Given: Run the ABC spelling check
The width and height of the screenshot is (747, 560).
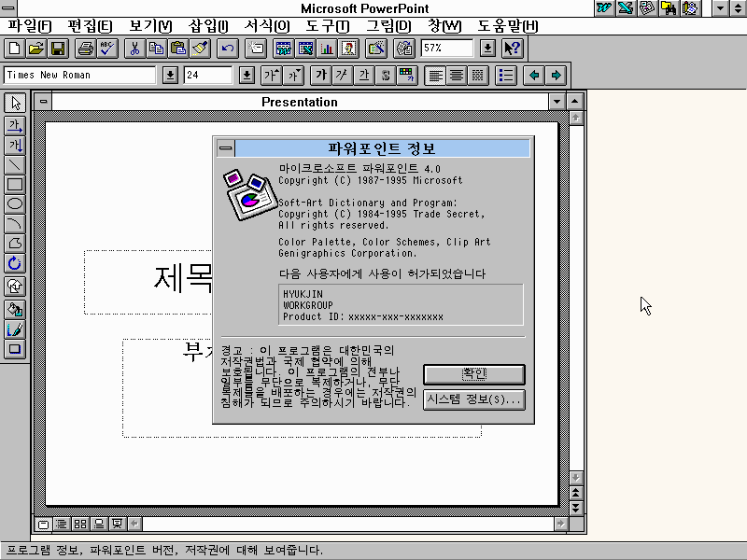Looking at the screenshot, I should tap(107, 49).
